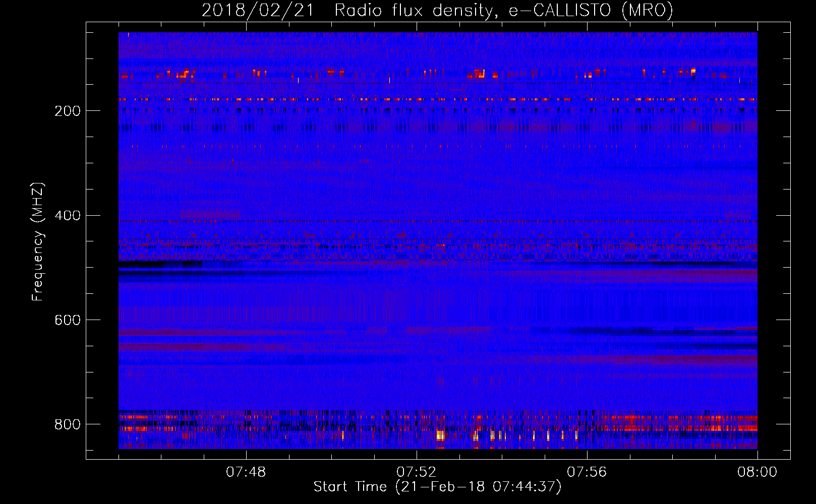Click the 08:00 time tick label
The width and height of the screenshot is (816, 504).
coord(757,472)
